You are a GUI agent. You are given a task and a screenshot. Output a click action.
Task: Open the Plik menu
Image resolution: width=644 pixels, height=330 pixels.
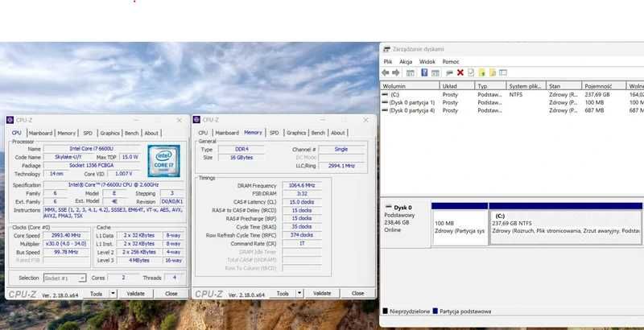pos(388,61)
